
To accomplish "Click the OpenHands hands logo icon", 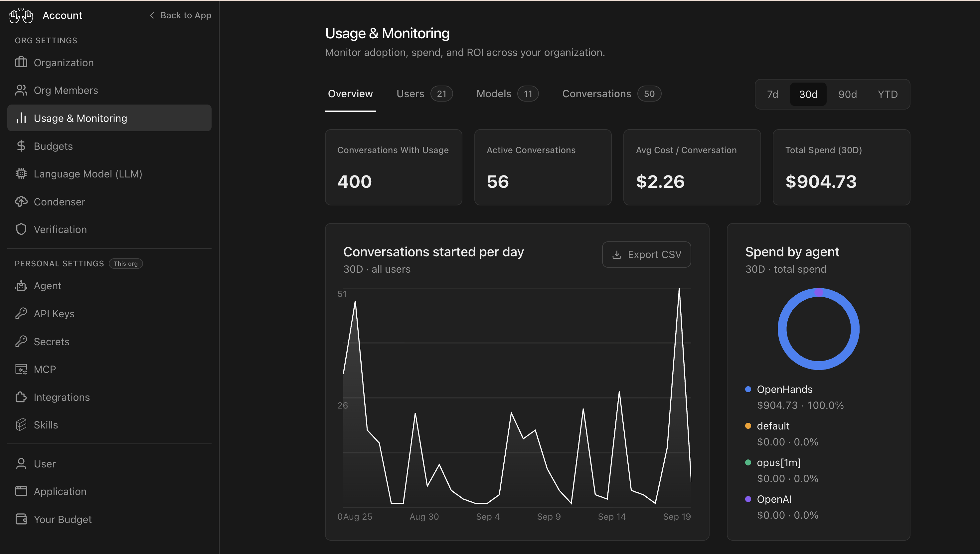I will point(21,16).
